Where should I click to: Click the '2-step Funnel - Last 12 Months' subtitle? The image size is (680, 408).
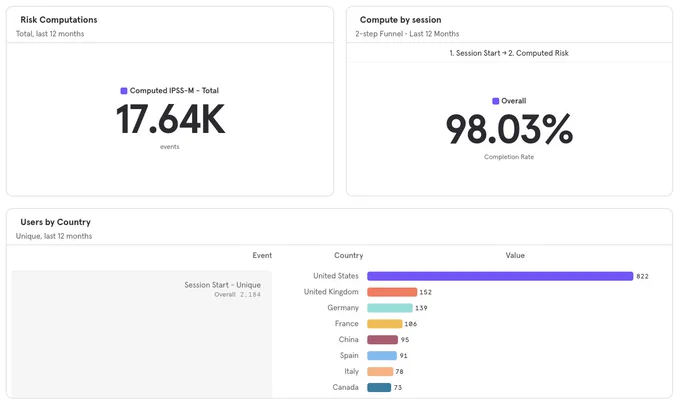tap(407, 34)
